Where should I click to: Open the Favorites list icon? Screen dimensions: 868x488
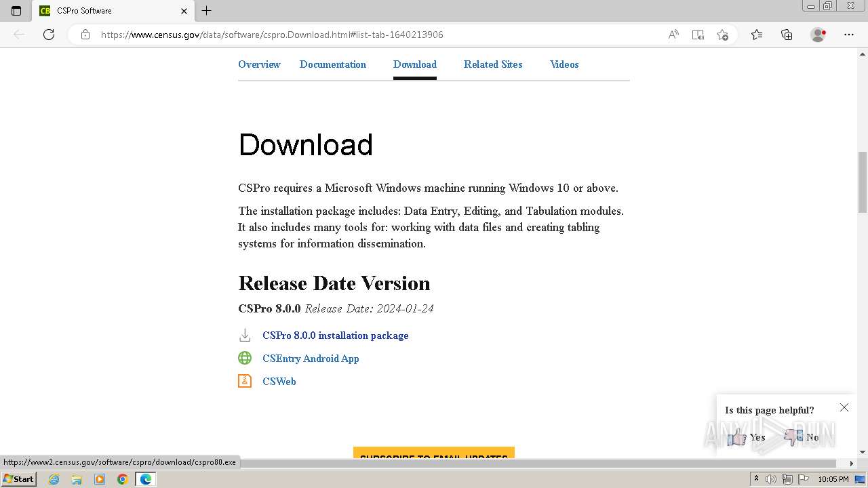[x=757, y=35]
